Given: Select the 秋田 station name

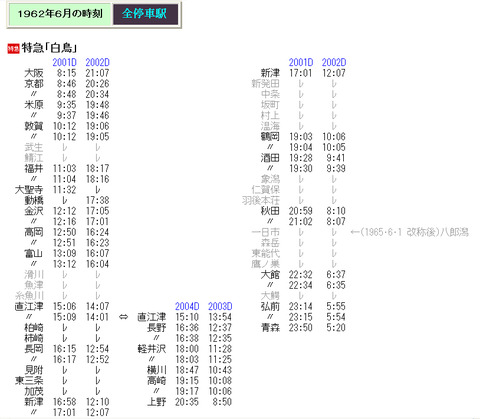Looking at the screenshot, I should 270,211.
